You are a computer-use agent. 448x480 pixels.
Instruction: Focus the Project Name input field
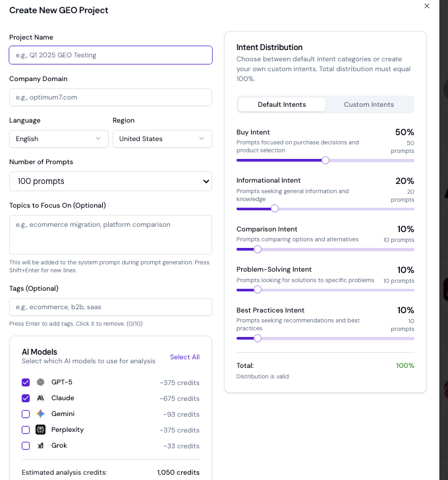pos(111,55)
